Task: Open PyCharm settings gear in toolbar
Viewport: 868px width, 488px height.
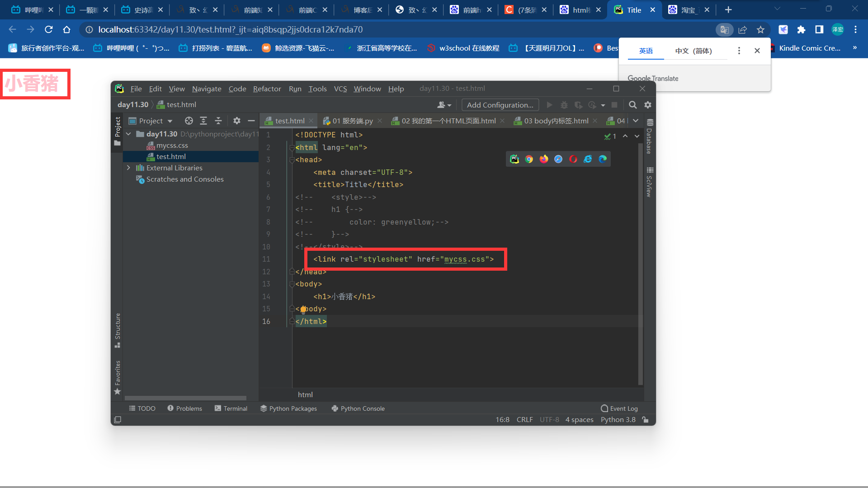Action: [x=648, y=105]
